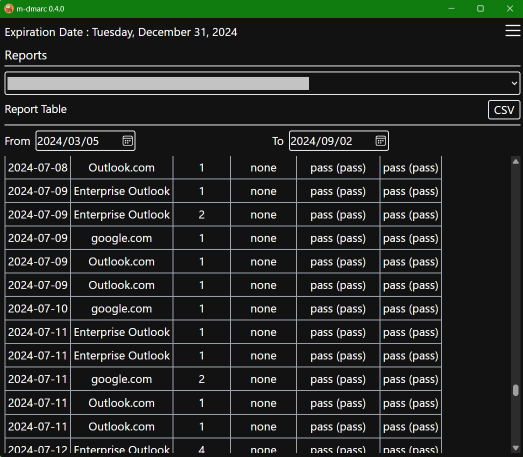Click the table scrollbar down arrow
Image resolution: width=523 pixels, height=457 pixels.
(516, 448)
